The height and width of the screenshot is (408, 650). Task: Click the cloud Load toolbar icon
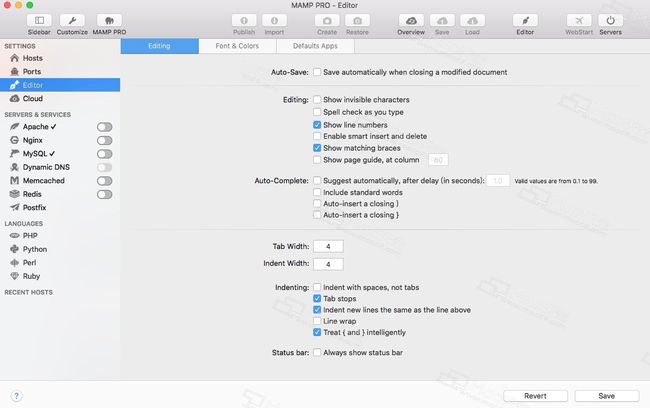473,20
